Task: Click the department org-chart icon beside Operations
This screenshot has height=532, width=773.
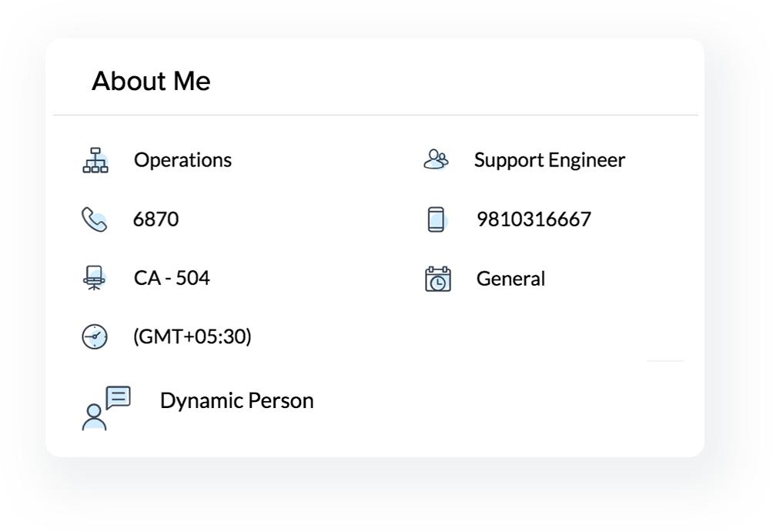Action: coord(95,160)
